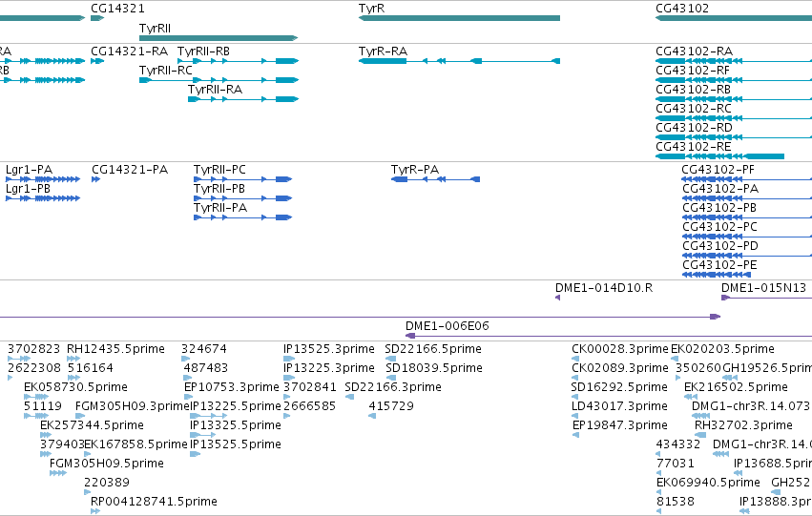Click the CG14321 gene label

click(117, 9)
